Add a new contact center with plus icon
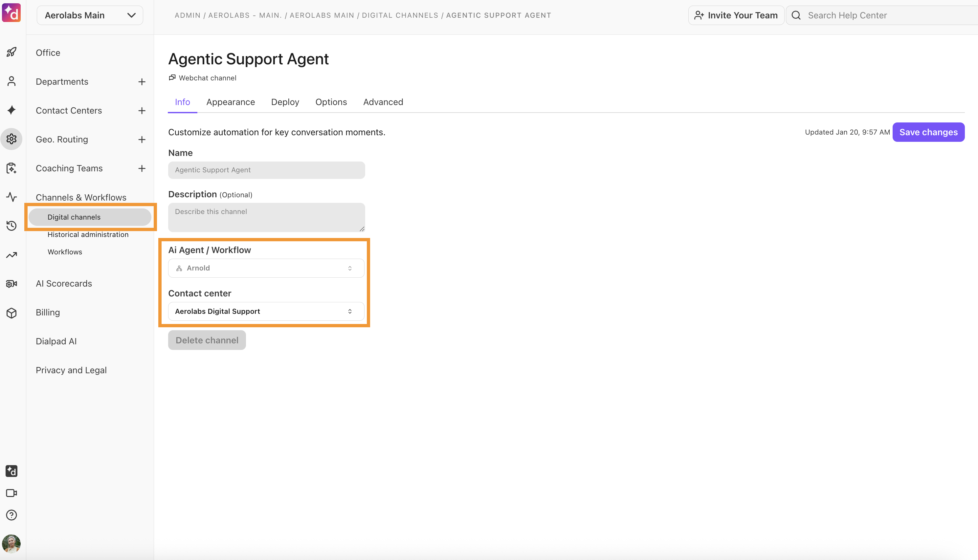The image size is (978, 560). 142,110
